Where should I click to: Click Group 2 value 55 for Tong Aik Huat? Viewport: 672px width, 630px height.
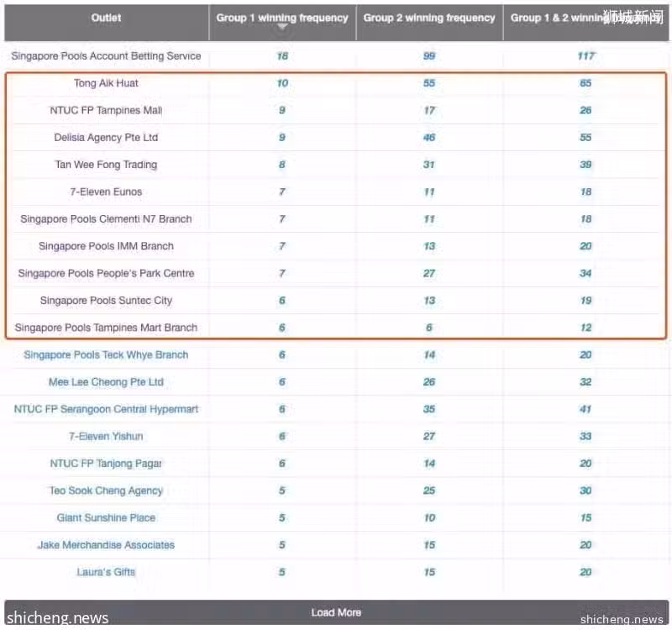(x=429, y=83)
